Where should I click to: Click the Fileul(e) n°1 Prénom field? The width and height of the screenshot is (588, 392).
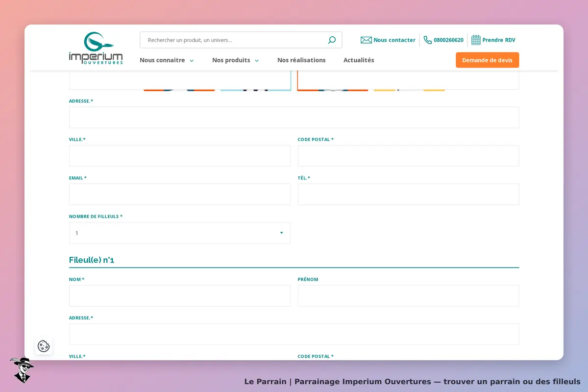(x=408, y=296)
